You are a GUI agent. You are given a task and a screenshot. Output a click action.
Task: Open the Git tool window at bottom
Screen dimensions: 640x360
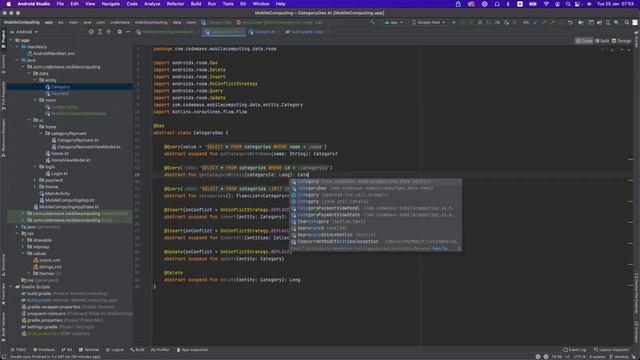(67, 350)
